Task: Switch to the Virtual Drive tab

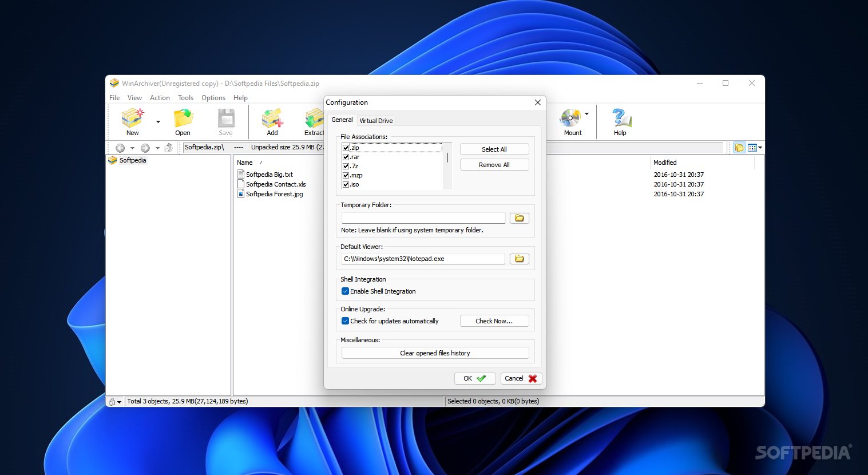Action: (376, 121)
